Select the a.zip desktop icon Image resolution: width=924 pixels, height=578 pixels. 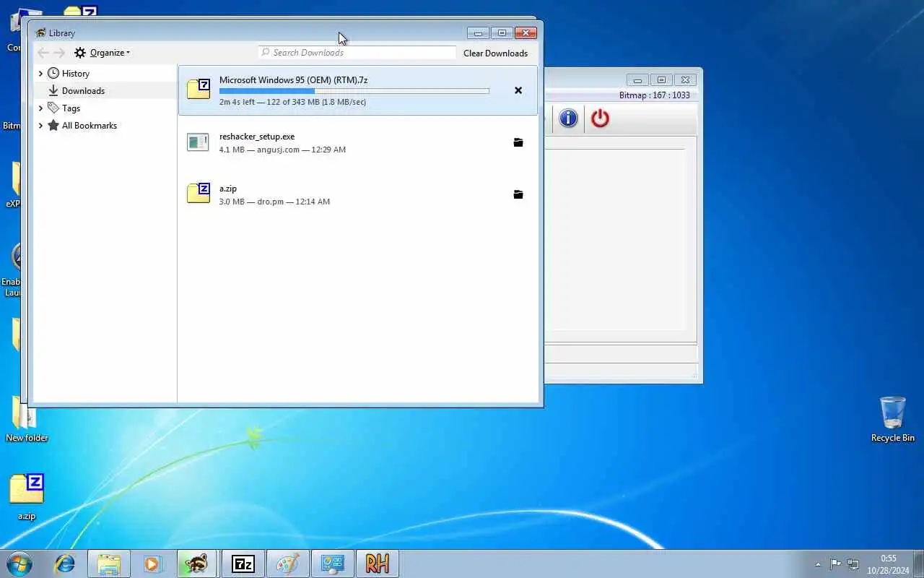tap(27, 497)
